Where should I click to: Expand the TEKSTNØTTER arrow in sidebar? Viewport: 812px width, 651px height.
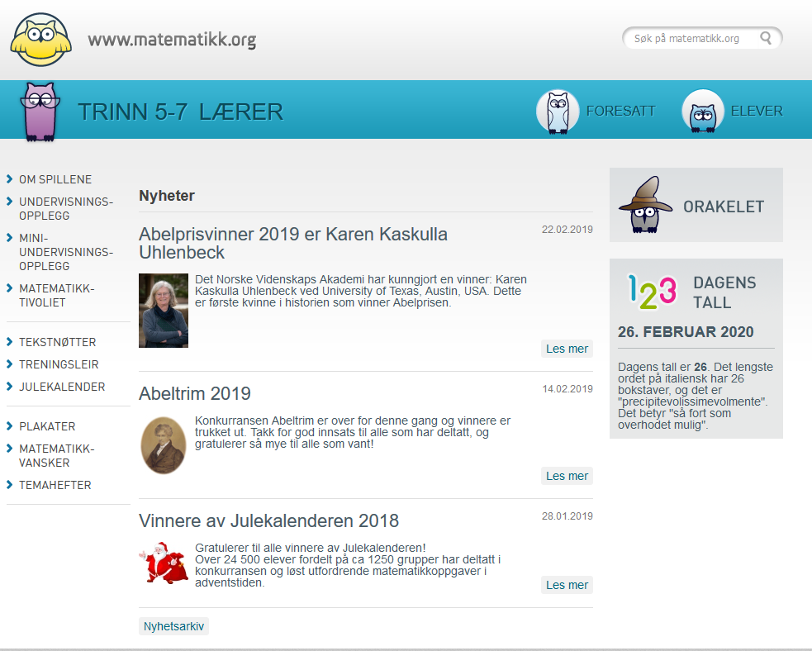coord(7,342)
